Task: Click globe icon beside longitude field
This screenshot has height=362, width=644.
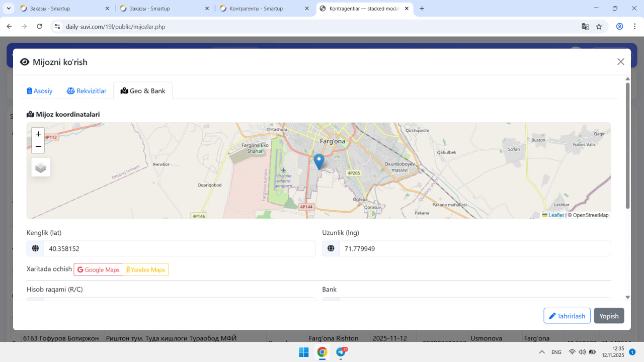Action: [331, 248]
